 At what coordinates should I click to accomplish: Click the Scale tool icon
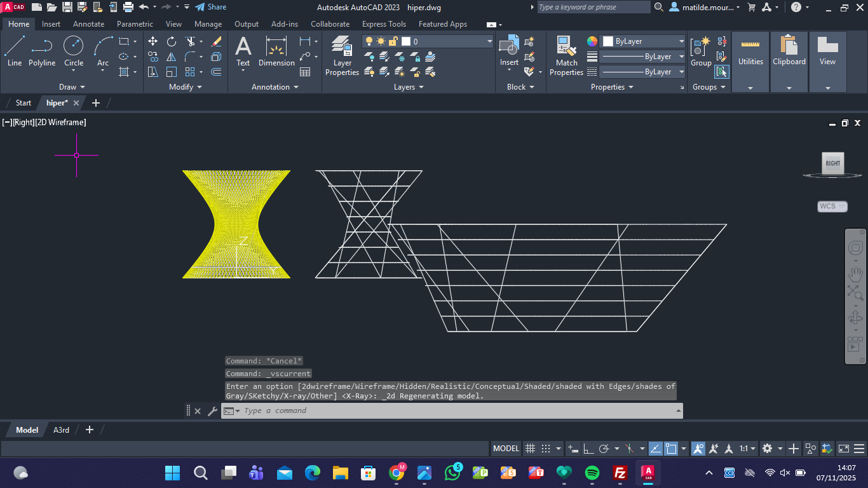[x=172, y=72]
